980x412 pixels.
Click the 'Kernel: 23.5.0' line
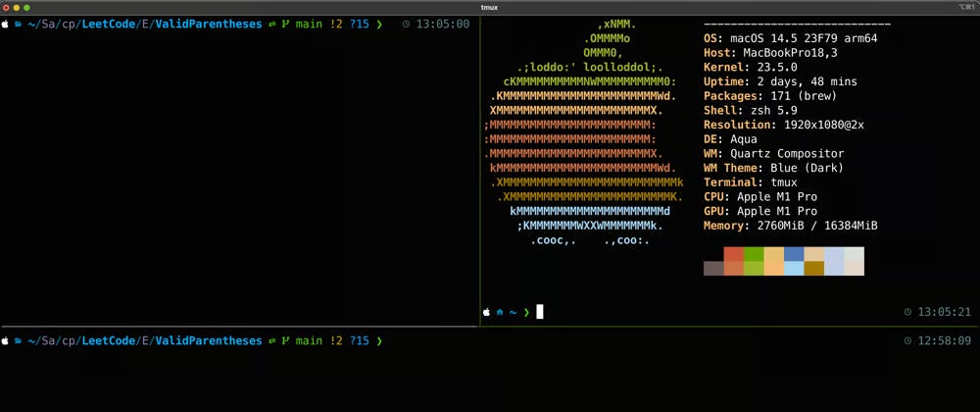tap(750, 68)
